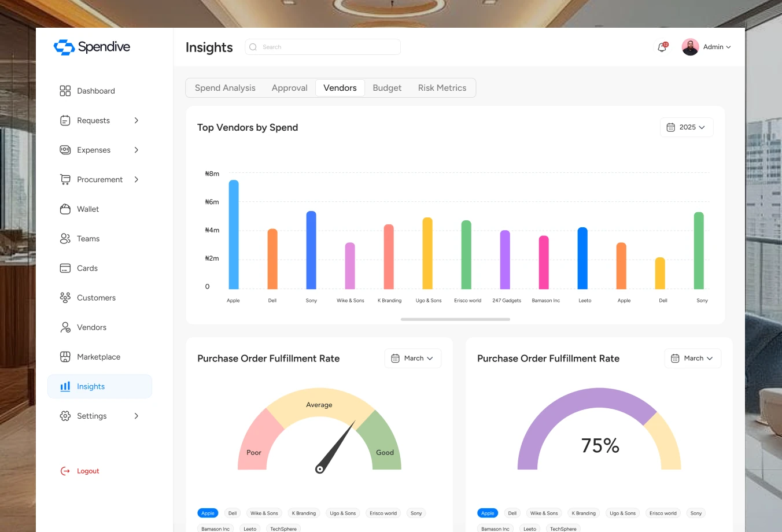782x532 pixels.
Task: Switch to the Spend Analysis tab
Action: coord(225,88)
